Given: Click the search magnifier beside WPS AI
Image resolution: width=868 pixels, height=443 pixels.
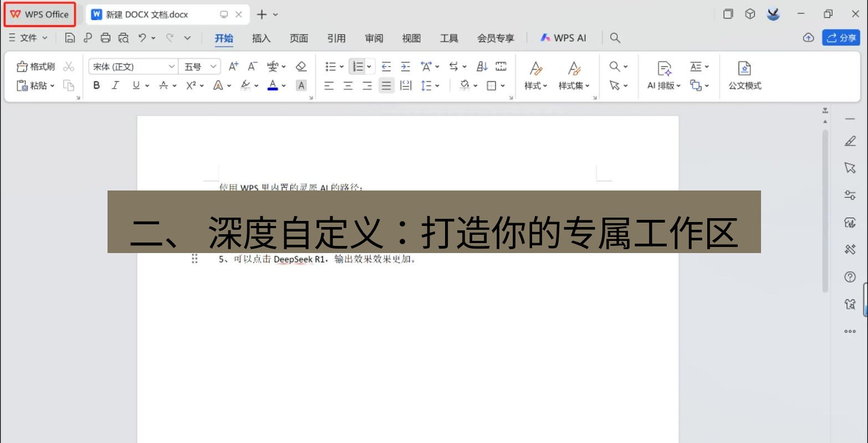Looking at the screenshot, I should coord(615,38).
